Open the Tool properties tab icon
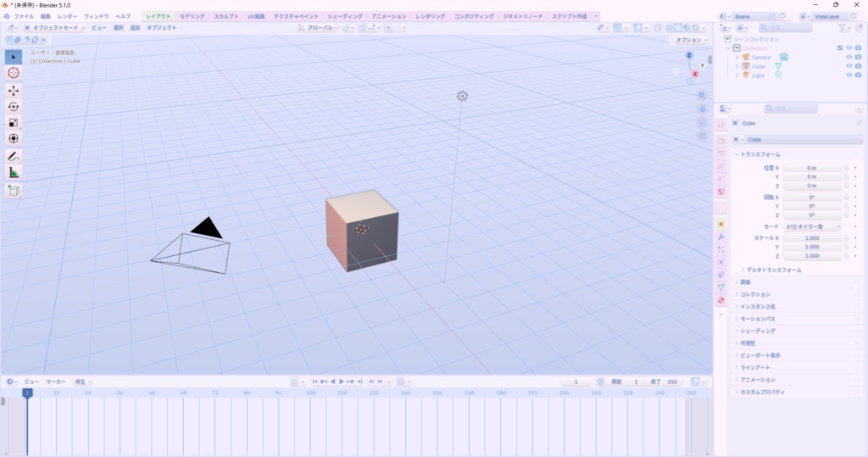Screen dimensions: 868x457 (721, 125)
